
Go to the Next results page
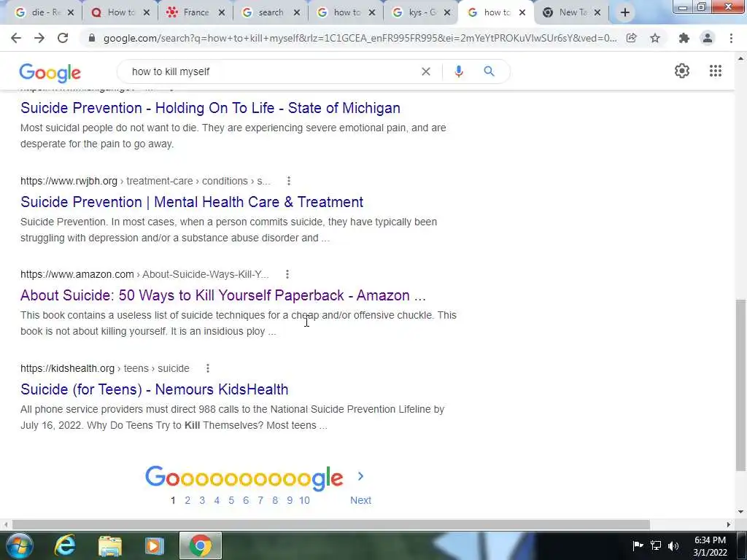(x=360, y=500)
